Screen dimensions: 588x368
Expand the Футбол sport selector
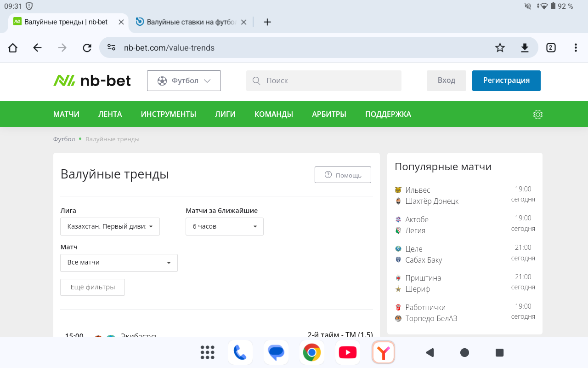click(184, 80)
